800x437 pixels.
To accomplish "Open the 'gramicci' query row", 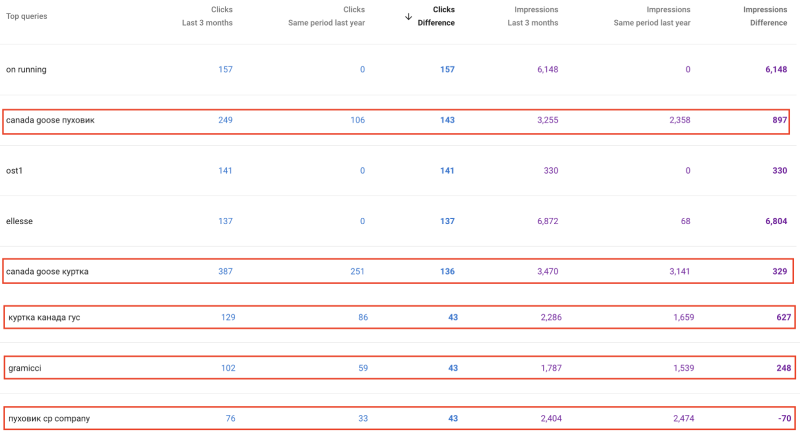I will (25, 368).
